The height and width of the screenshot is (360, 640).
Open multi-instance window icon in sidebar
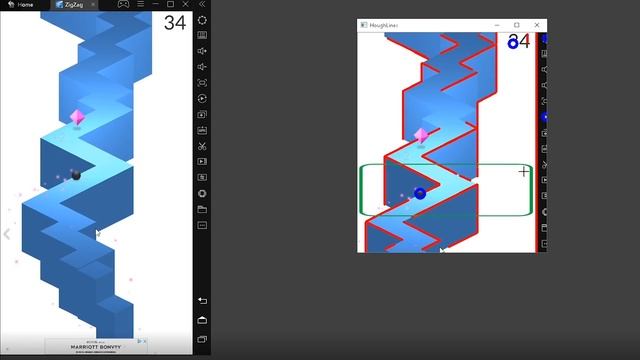point(202,114)
